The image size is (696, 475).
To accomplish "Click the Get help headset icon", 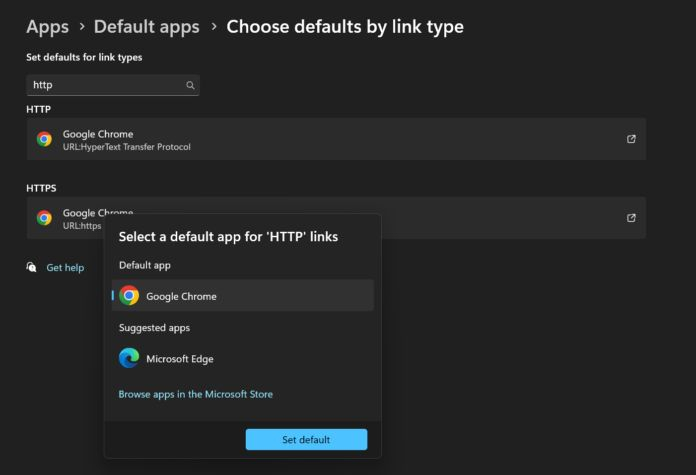I will click(32, 268).
